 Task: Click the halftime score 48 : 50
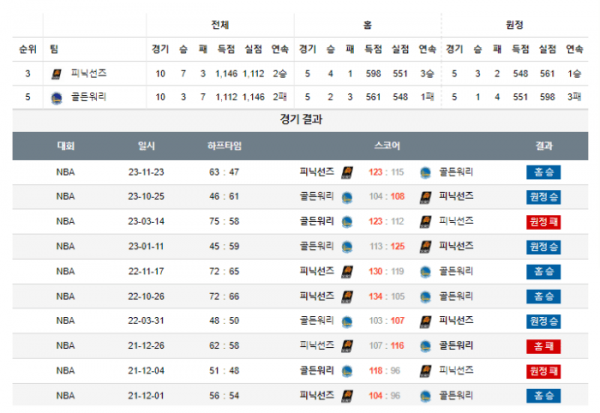224,321
